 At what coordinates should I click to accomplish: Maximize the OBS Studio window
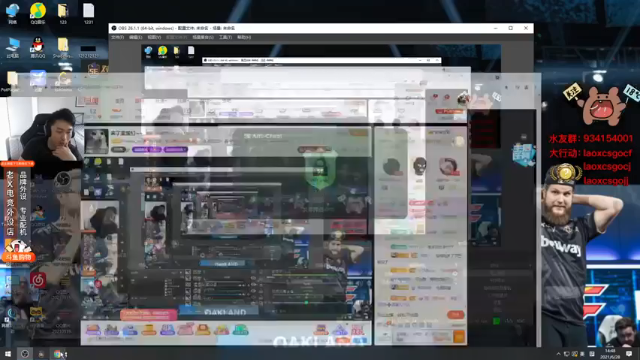pos(511,28)
